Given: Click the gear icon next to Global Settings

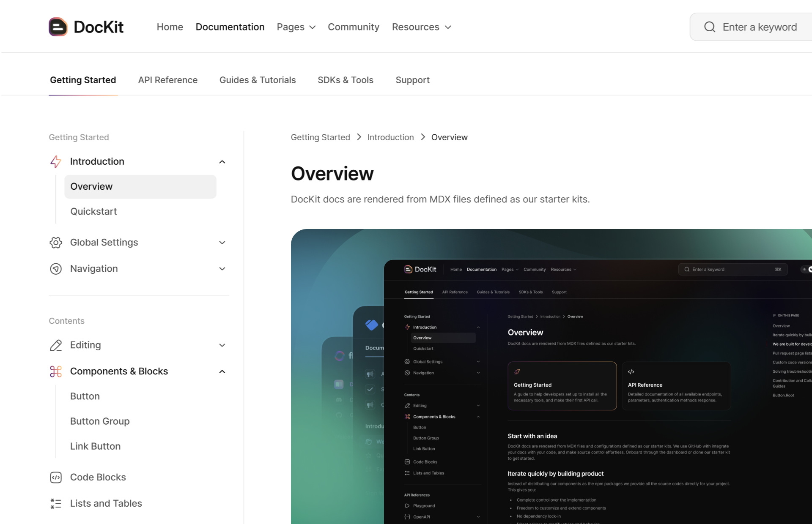Looking at the screenshot, I should click(55, 243).
